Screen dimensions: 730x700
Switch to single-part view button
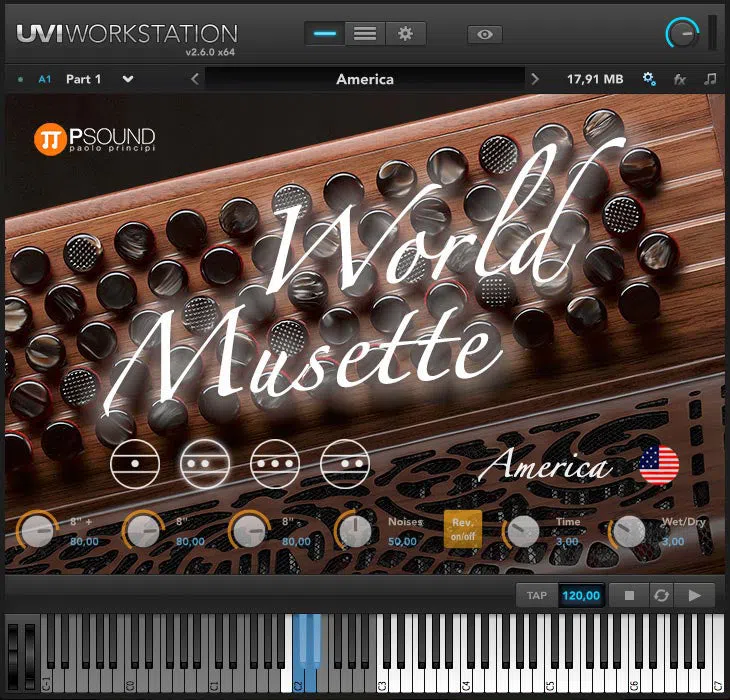325,34
